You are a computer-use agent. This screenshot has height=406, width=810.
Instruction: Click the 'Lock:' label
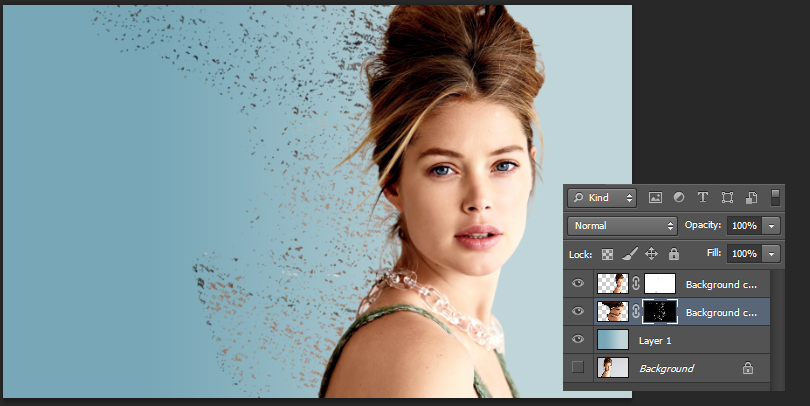581,255
